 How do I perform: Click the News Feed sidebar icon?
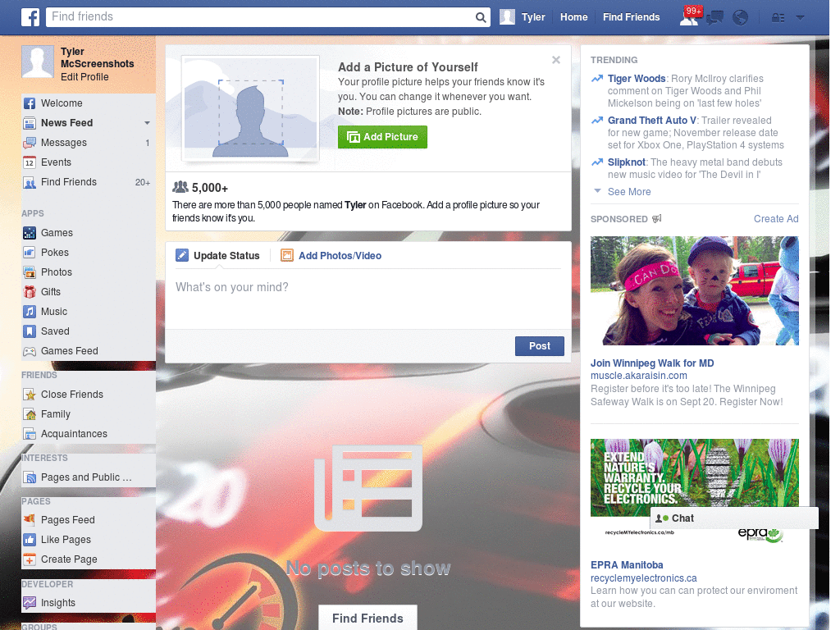pos(30,123)
